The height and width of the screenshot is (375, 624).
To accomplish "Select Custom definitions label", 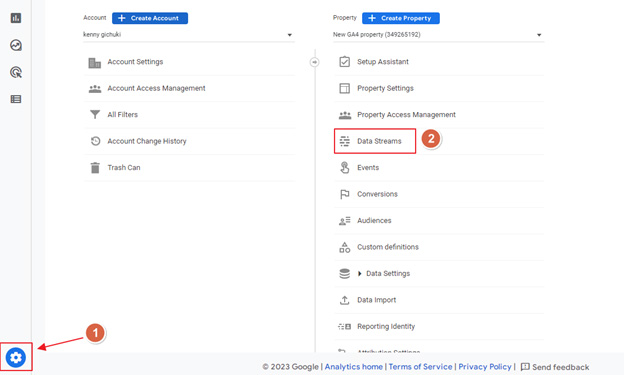I will [x=388, y=247].
